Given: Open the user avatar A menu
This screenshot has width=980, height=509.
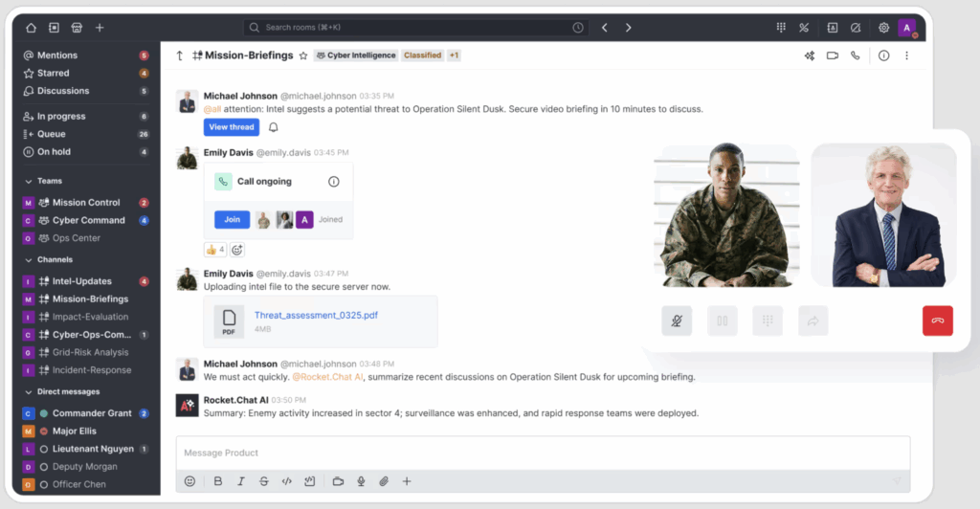Looking at the screenshot, I should (907, 28).
